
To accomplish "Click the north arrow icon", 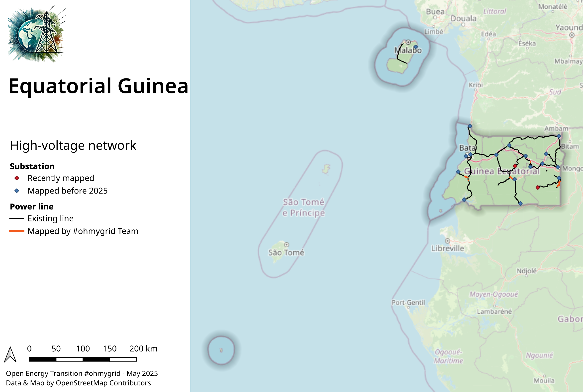I will pos(10,354).
